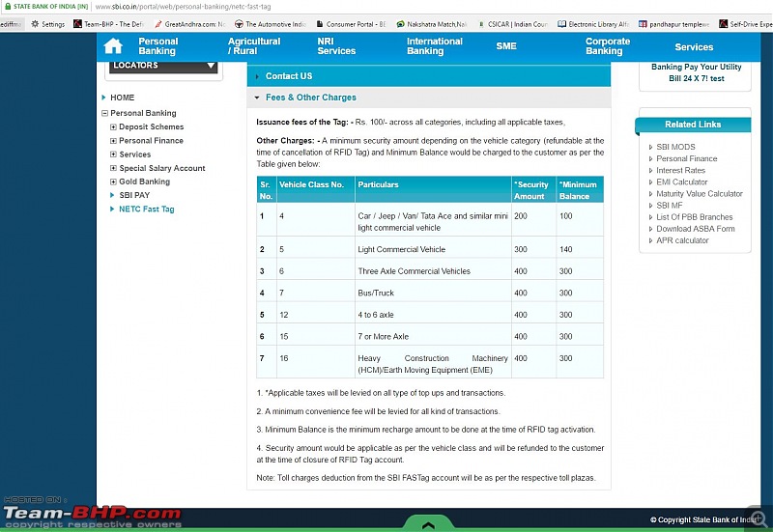Open the SBI home page icon
This screenshot has height=532, width=773.
click(113, 45)
